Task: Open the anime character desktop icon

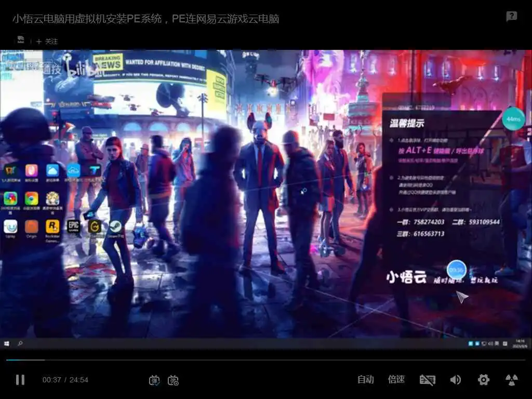Action: (x=52, y=198)
